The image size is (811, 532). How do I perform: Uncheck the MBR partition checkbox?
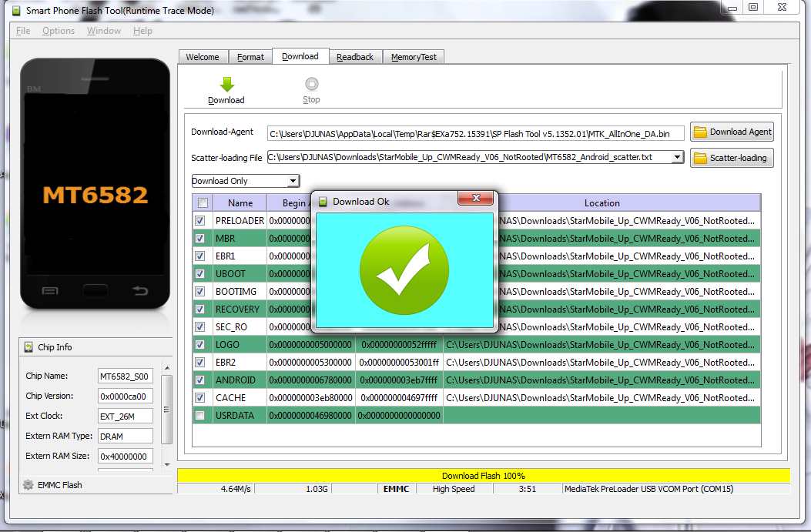(x=200, y=239)
